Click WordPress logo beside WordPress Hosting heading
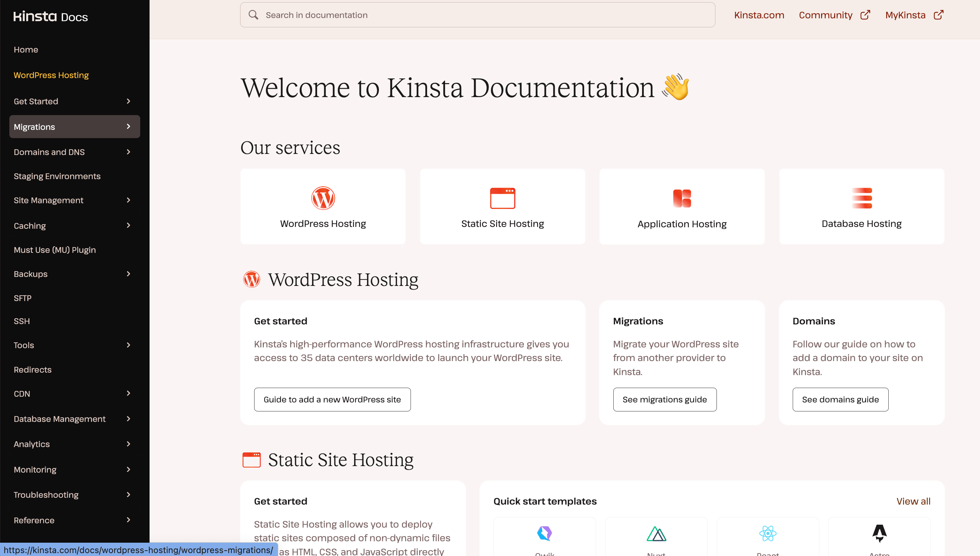The width and height of the screenshot is (980, 556). coord(252,279)
